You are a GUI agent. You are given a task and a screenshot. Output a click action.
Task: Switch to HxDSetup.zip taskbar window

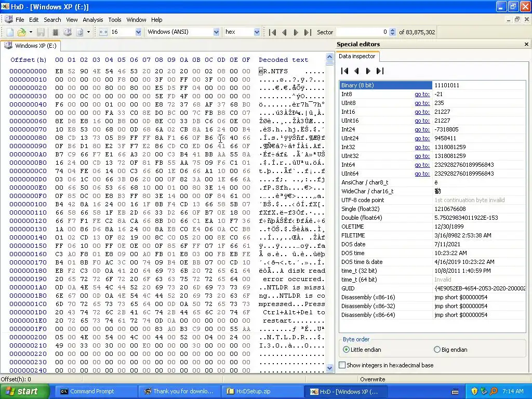click(261, 391)
